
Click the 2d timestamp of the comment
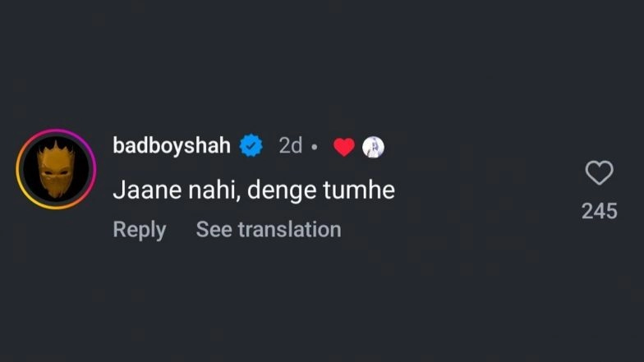pyautogui.click(x=290, y=146)
